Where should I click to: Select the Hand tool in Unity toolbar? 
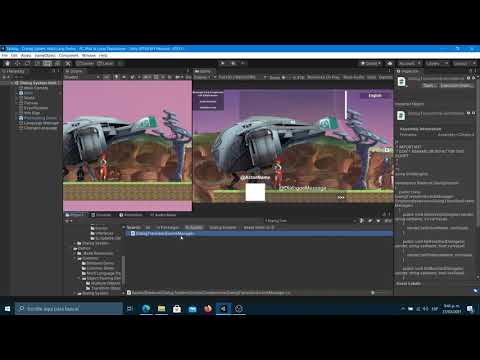tap(6, 63)
